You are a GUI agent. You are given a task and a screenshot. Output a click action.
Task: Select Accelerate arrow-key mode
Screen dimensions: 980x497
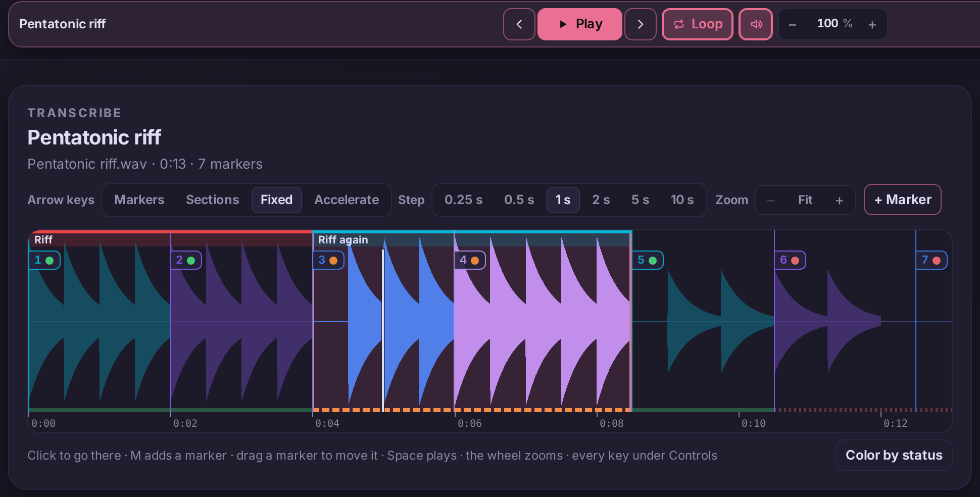click(347, 200)
